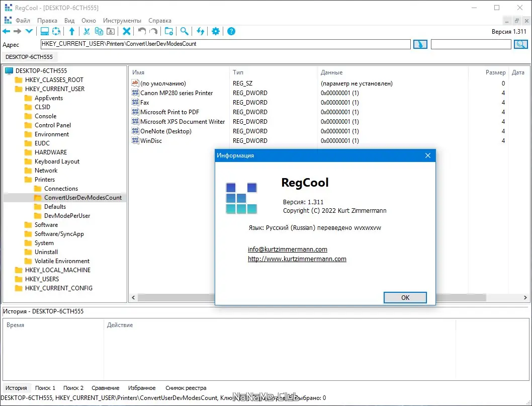The image size is (532, 406).
Task: Click the search button next to search box
Action: 521,44
